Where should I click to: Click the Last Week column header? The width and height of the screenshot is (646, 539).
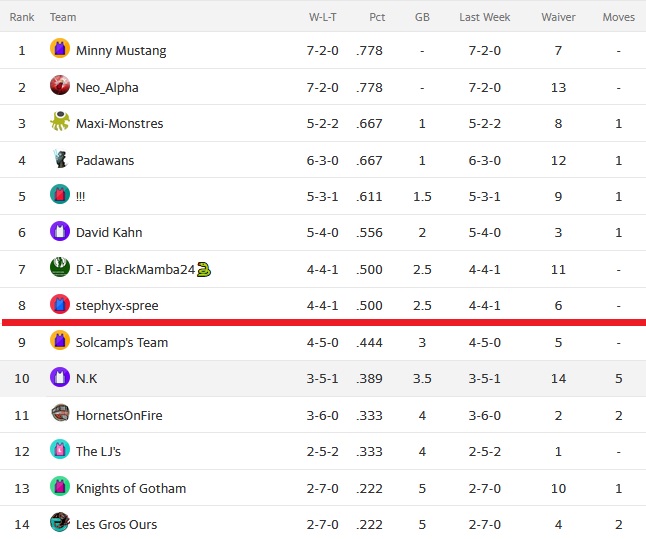coord(484,17)
